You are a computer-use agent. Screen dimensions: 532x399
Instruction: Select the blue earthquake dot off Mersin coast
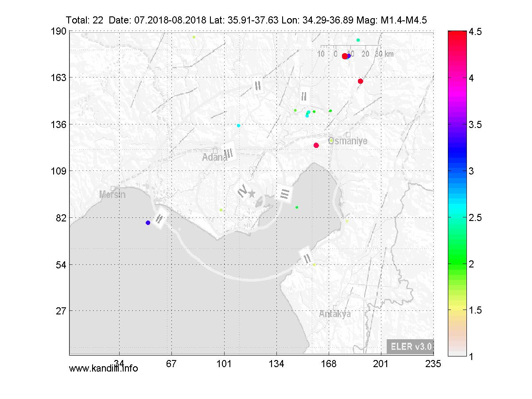[148, 223]
